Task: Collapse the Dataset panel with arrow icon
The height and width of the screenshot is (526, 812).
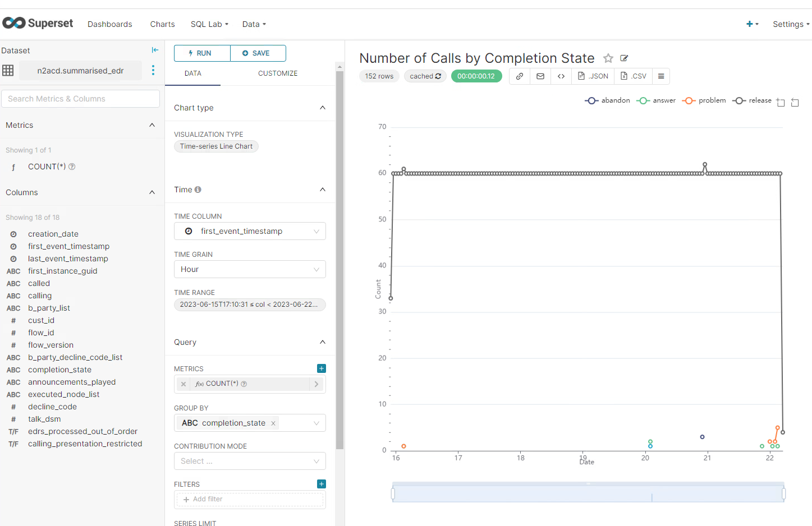Action: click(155, 50)
